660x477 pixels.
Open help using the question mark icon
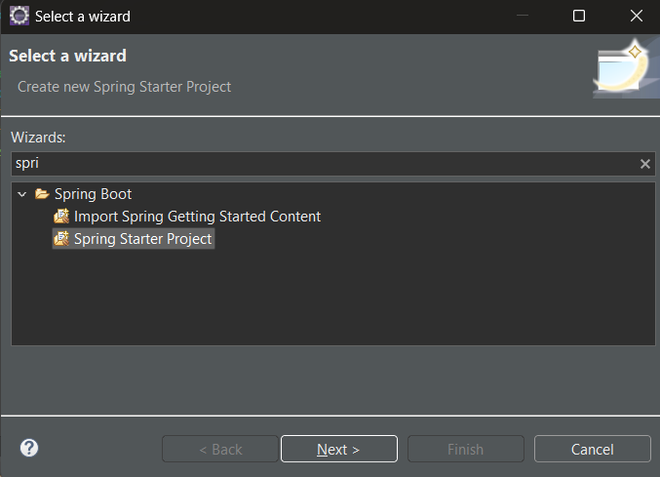29,448
